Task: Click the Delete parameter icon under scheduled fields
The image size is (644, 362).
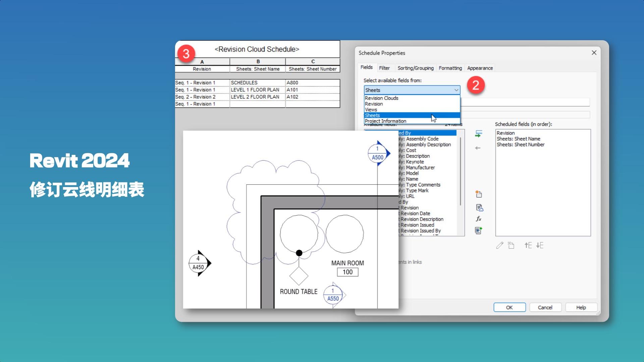Action: coord(511,245)
